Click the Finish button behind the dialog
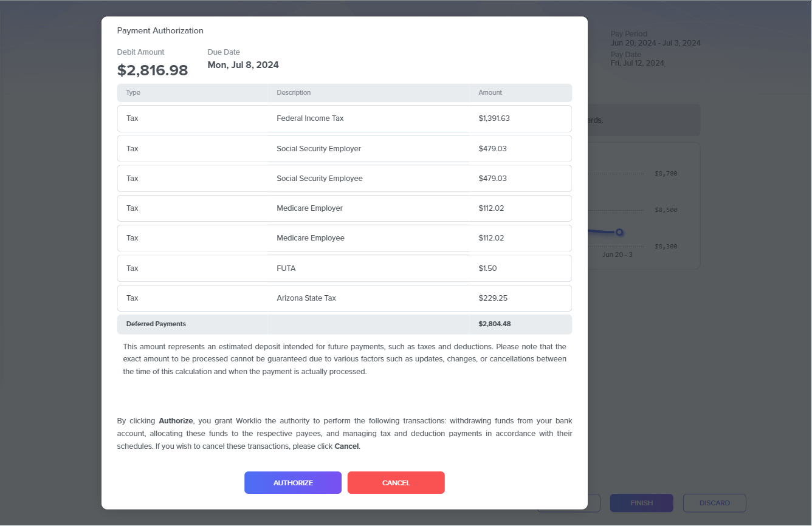Image resolution: width=812 pixels, height=526 pixels. 641,503
